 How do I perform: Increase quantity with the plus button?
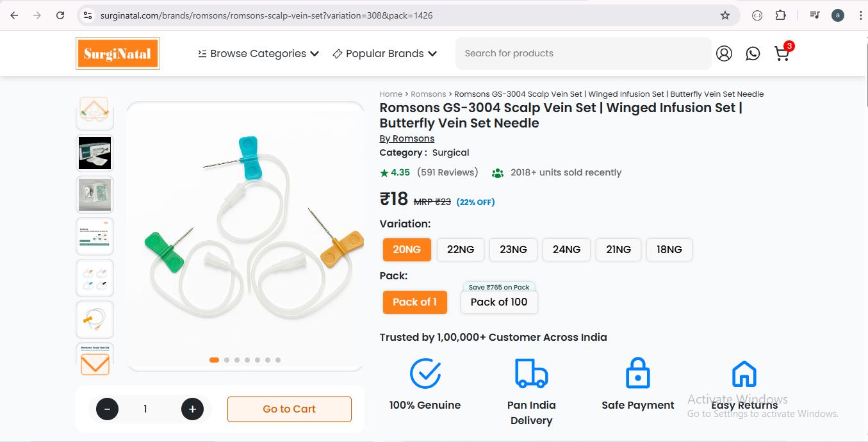point(192,409)
